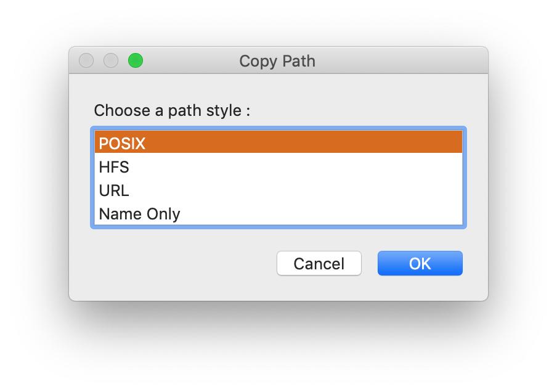Select the HFS row below POSIX
The width and height of the screenshot is (557, 392).
277,167
